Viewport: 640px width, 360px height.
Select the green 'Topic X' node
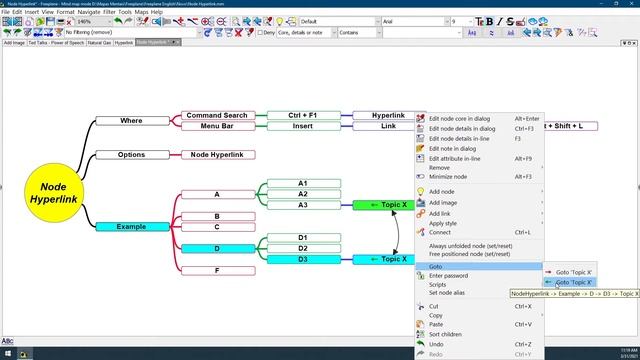[x=384, y=205]
